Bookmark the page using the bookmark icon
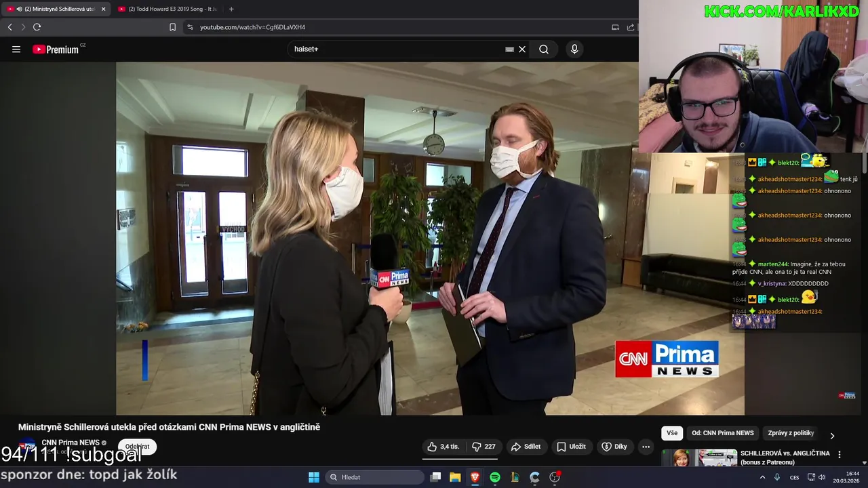 tap(172, 27)
